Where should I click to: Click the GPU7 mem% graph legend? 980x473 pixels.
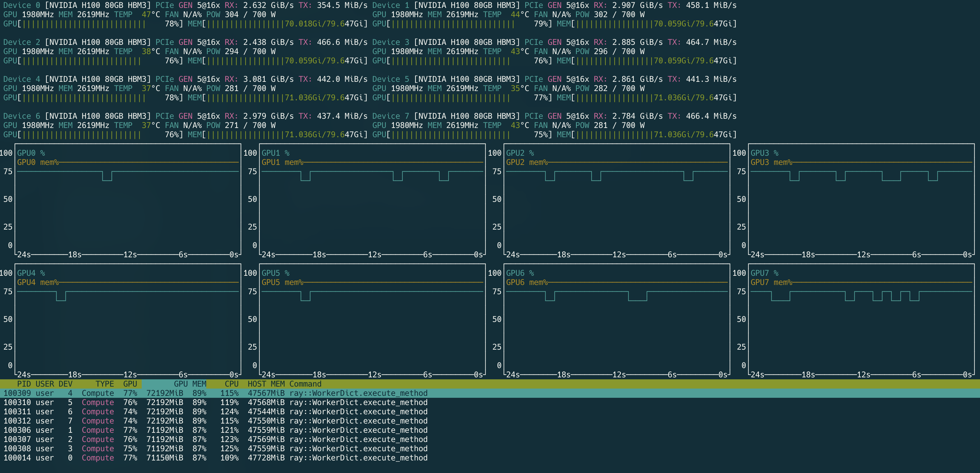point(771,282)
